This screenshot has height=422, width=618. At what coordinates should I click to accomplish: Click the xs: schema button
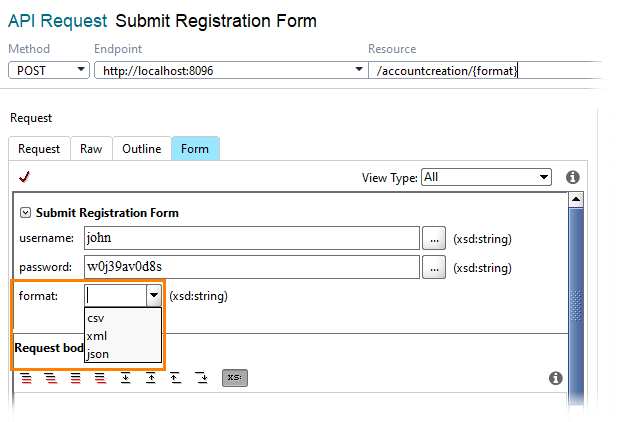coord(235,378)
